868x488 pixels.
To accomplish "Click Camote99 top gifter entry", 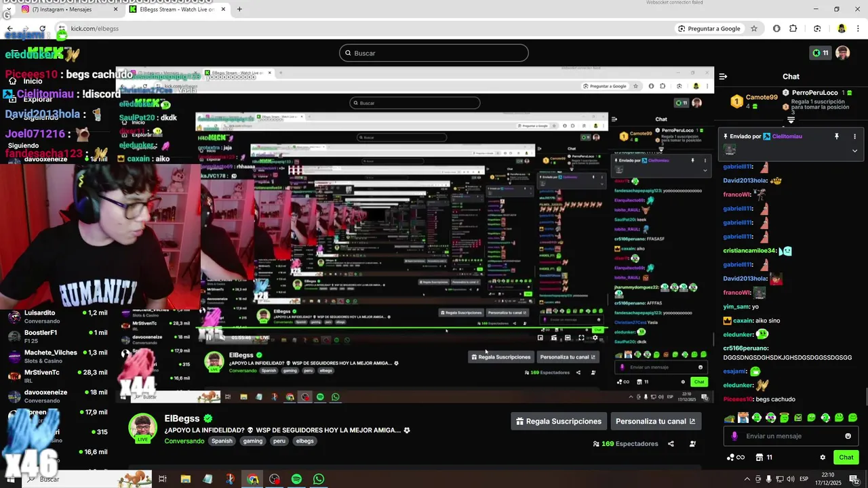I will [753, 102].
